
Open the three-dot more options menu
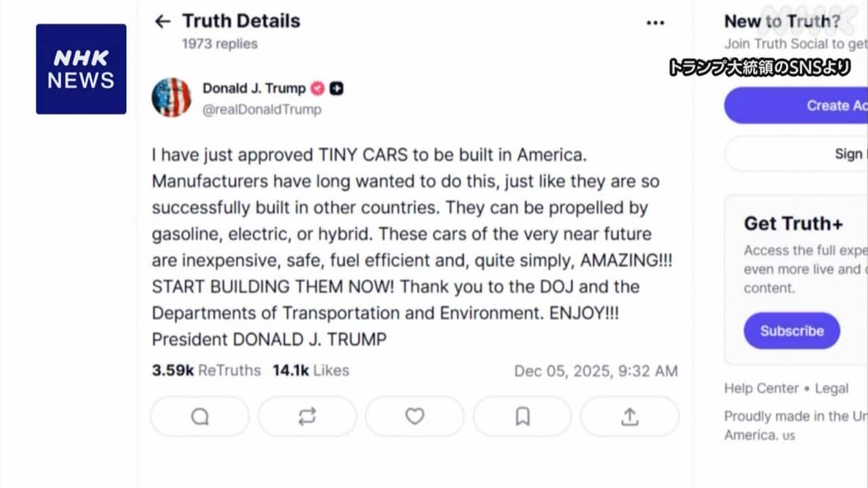[655, 23]
